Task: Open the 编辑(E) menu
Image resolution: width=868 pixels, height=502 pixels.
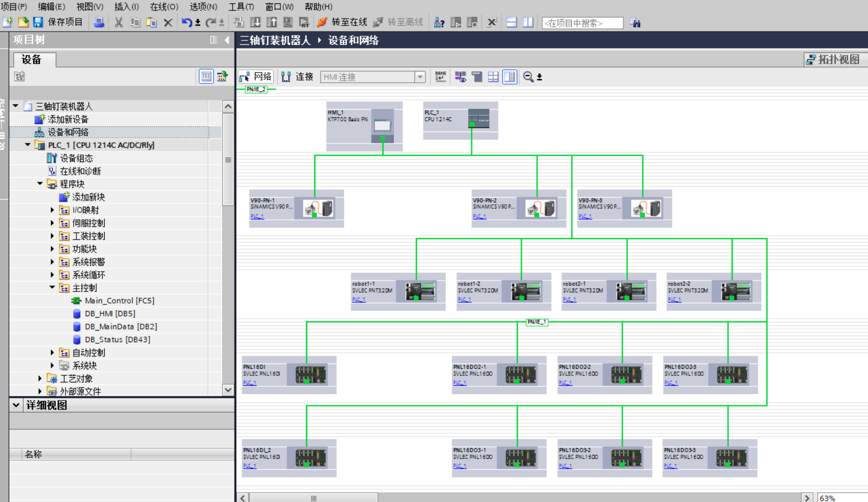Action: [x=52, y=7]
